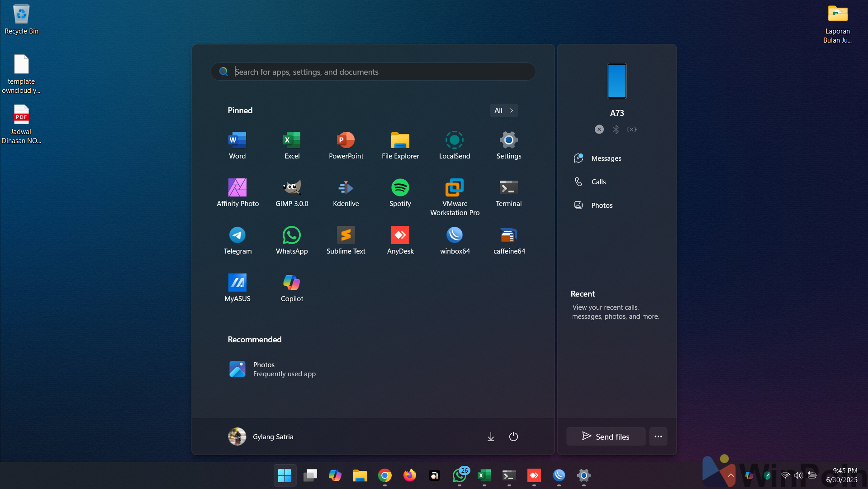Open the Excel taskbar icon

point(484,475)
